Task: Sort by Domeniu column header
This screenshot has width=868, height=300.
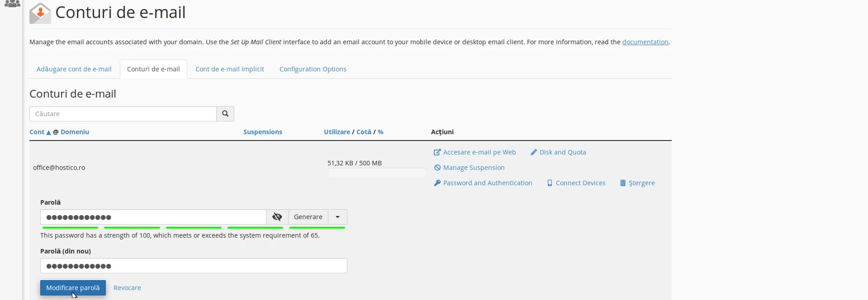Action: [x=75, y=132]
